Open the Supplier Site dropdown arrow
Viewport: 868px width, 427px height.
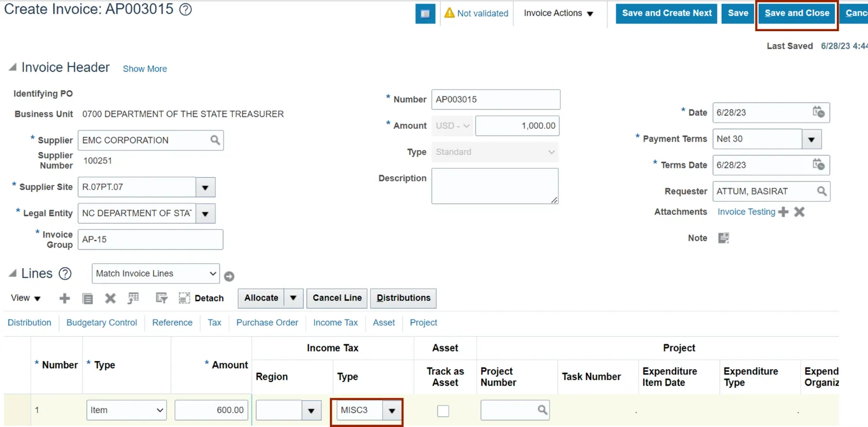[205, 187]
